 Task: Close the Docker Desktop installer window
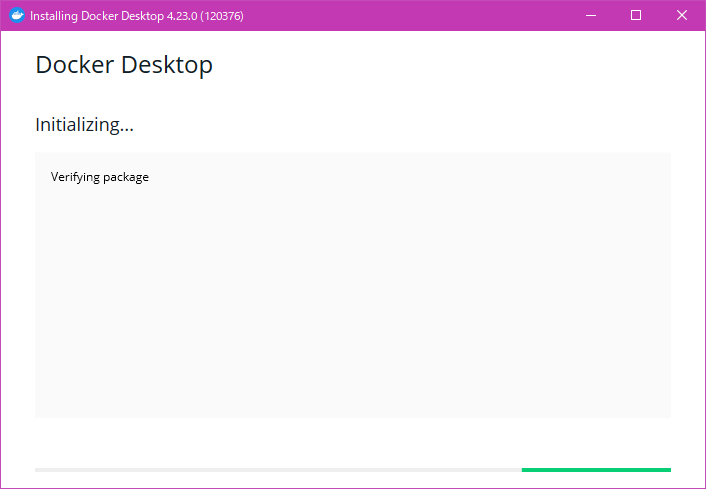click(682, 15)
